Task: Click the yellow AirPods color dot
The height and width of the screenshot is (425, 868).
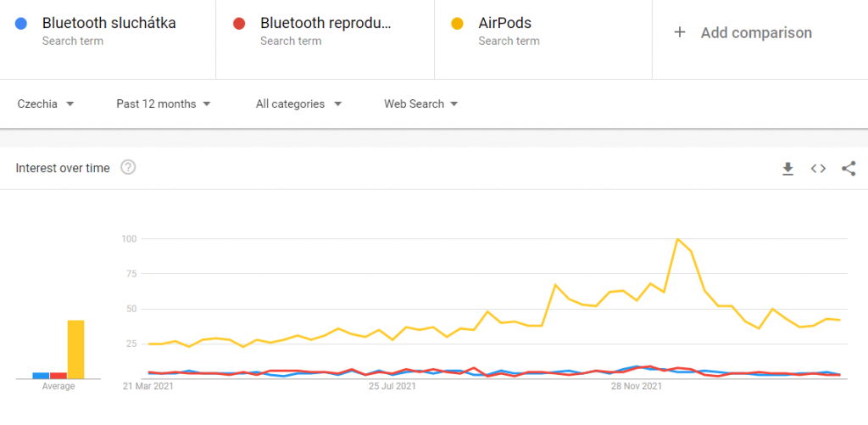Action: click(458, 24)
